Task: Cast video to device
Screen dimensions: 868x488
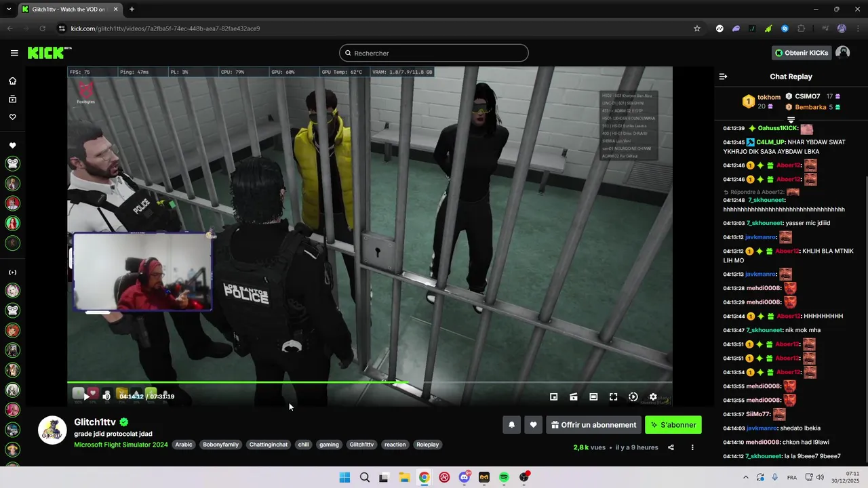Action: tap(574, 397)
